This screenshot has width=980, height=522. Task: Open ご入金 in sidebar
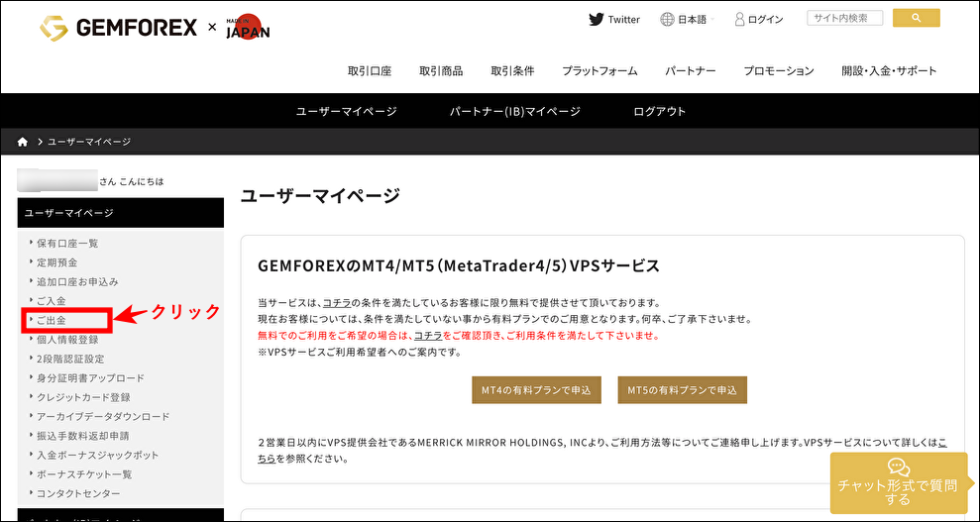(52, 301)
